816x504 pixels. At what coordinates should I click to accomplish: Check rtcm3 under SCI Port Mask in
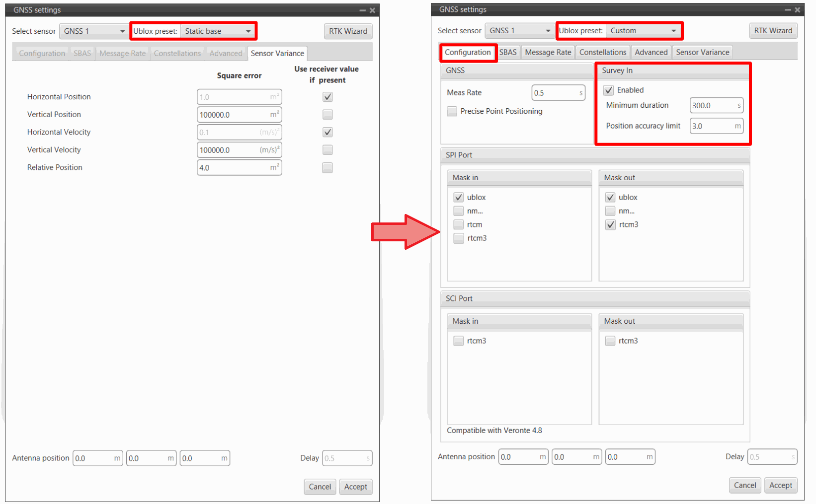459,341
